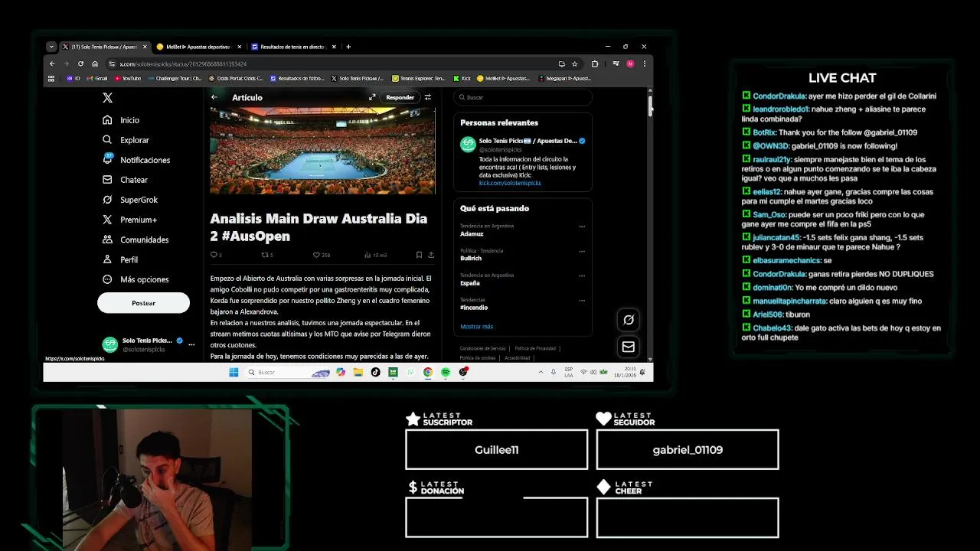Open Challenger Tour bookmark
The width and height of the screenshot is (980, 551).
click(175, 78)
